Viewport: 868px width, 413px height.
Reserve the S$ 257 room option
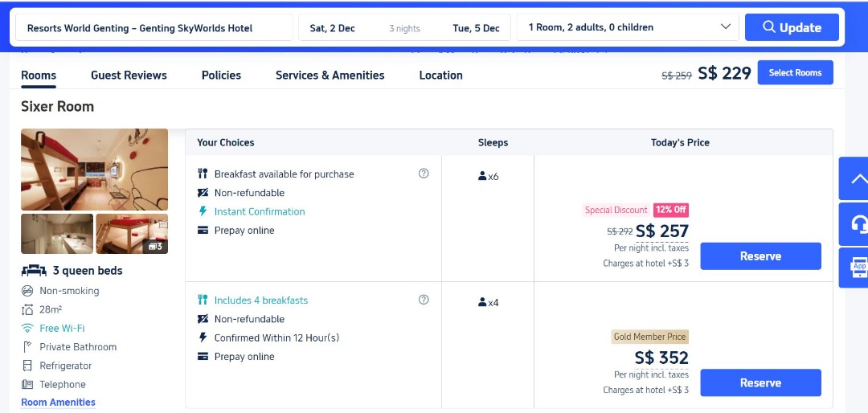(x=760, y=256)
